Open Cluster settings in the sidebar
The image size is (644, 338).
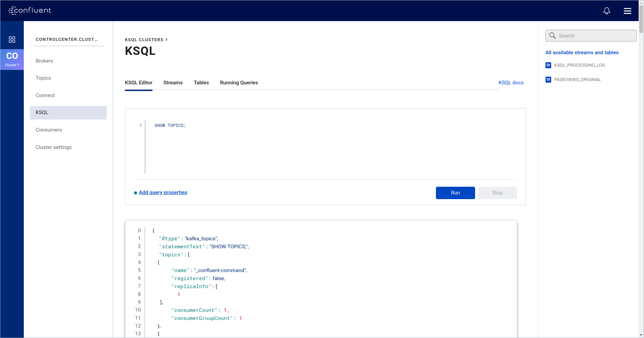(x=54, y=147)
